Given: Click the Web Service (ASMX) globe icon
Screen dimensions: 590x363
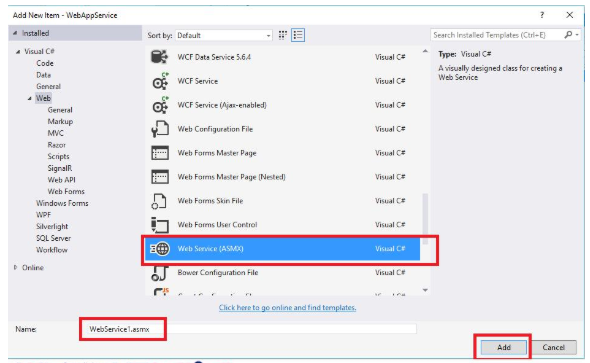Looking at the screenshot, I should click(x=160, y=249).
